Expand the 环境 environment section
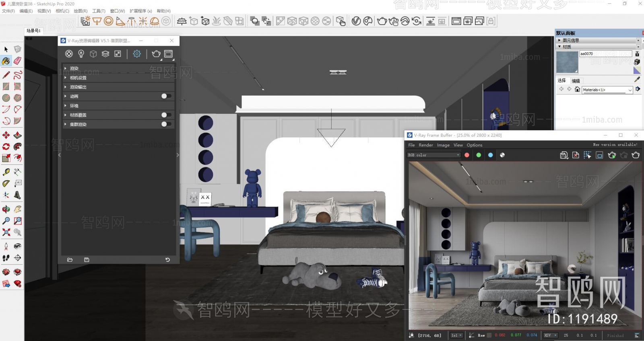The height and width of the screenshot is (341, 644). click(118, 106)
